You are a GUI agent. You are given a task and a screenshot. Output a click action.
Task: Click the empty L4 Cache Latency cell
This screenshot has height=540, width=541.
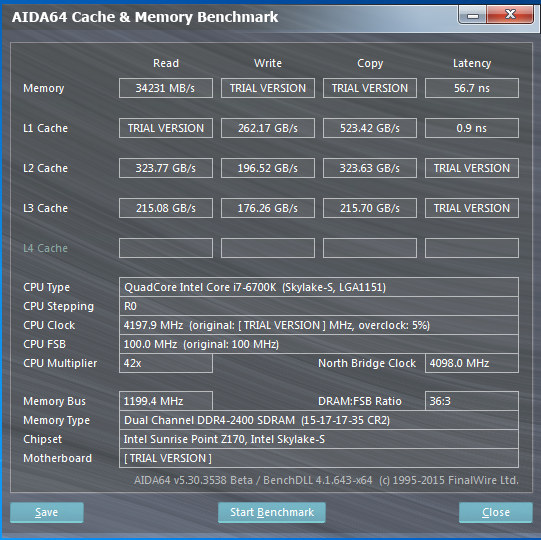coord(472,248)
